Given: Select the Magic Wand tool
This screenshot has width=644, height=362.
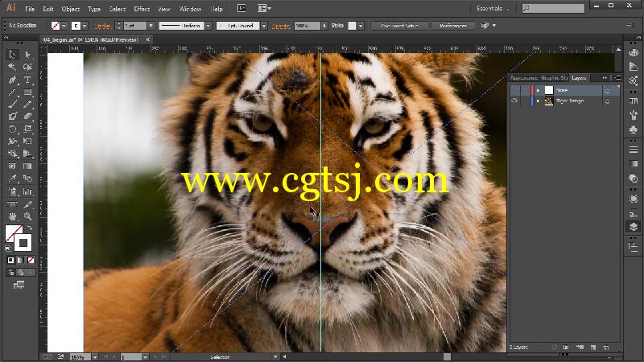Looking at the screenshot, I should click(12, 67).
